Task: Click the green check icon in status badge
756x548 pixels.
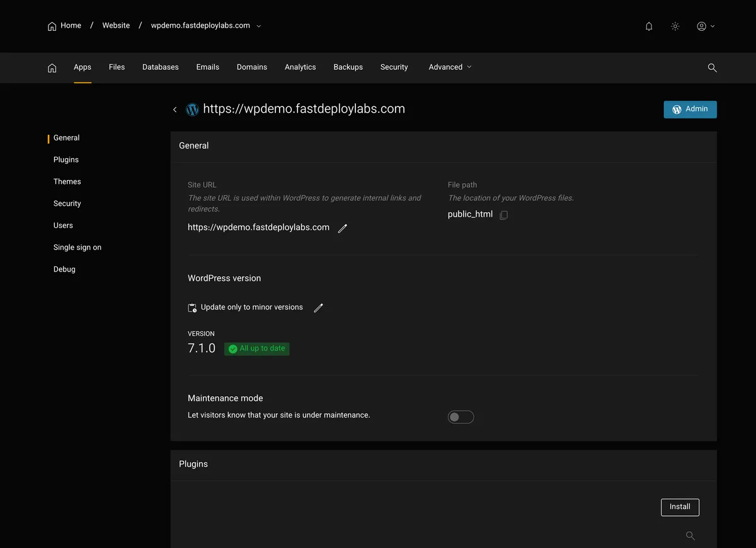Action: pos(232,349)
